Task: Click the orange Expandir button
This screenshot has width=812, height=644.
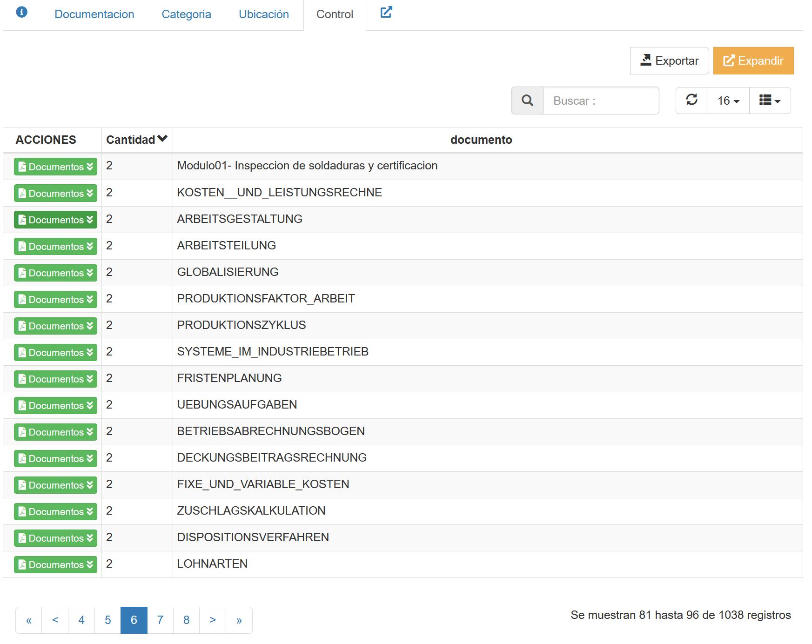Action: coord(753,61)
